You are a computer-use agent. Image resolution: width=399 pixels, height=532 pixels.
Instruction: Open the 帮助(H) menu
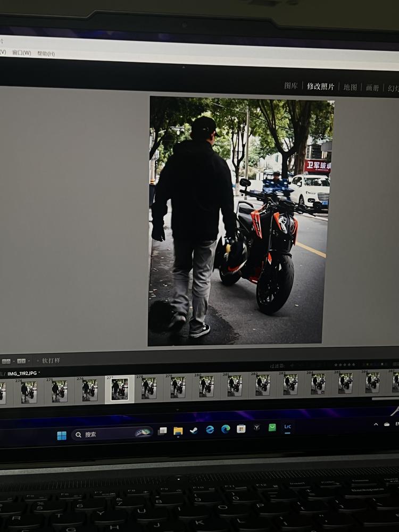click(x=46, y=54)
